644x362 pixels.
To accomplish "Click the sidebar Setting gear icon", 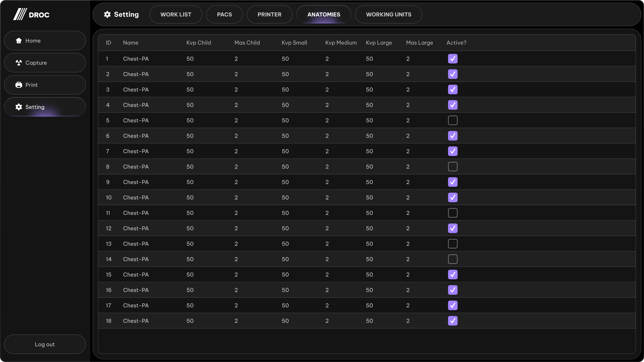I will click(19, 107).
